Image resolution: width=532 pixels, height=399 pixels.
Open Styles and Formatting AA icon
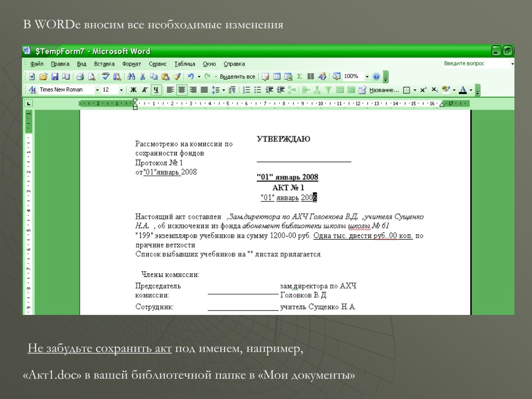(32, 90)
